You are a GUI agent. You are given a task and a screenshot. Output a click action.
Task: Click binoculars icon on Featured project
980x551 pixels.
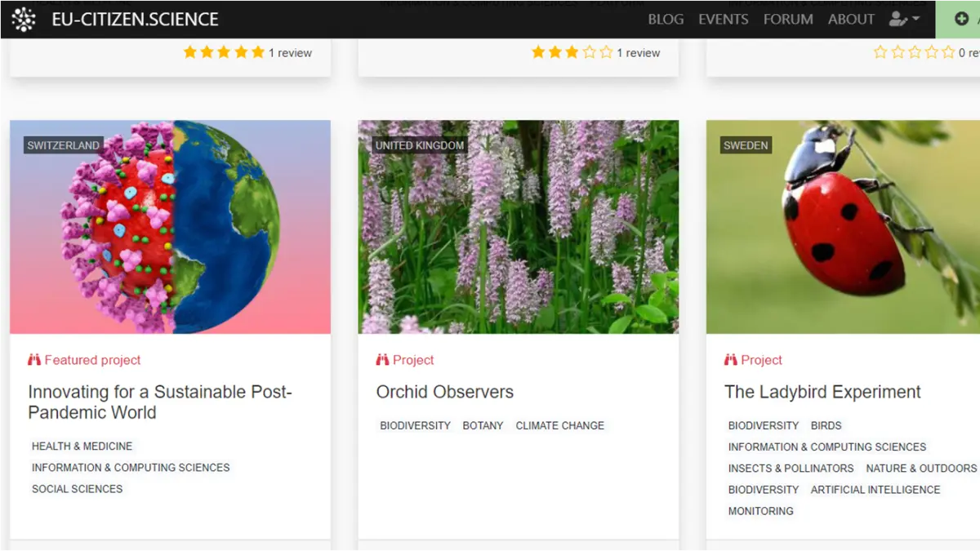click(34, 360)
